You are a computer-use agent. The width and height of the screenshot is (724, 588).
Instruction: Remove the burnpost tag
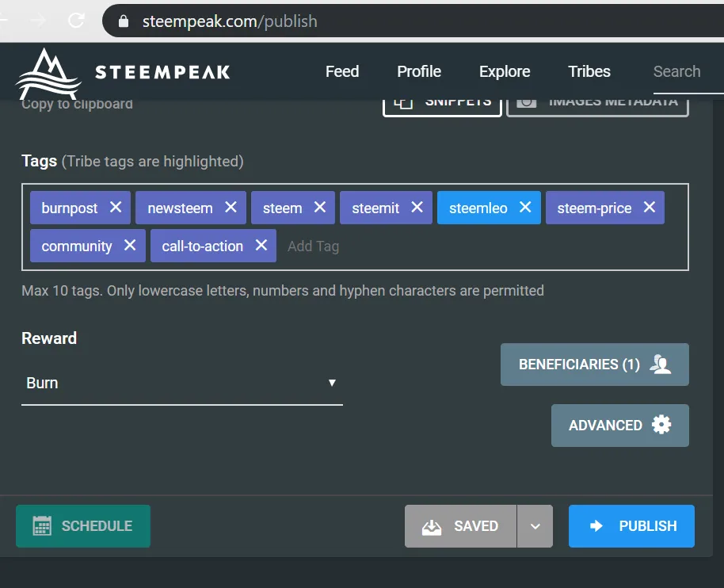116,208
